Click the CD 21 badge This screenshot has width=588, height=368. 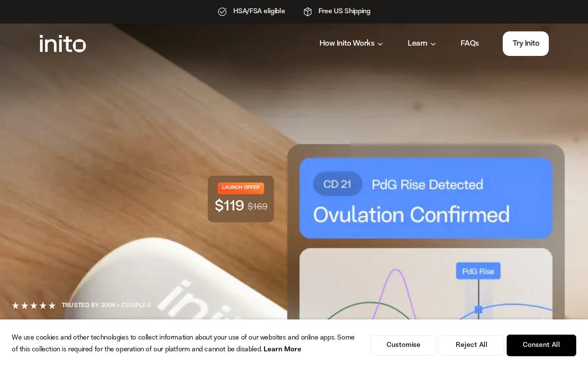click(x=338, y=184)
